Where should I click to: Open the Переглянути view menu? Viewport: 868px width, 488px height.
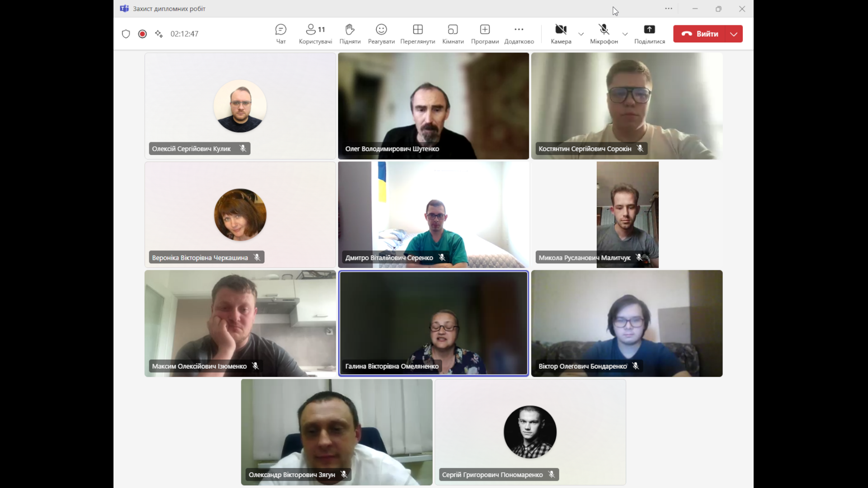tap(417, 30)
